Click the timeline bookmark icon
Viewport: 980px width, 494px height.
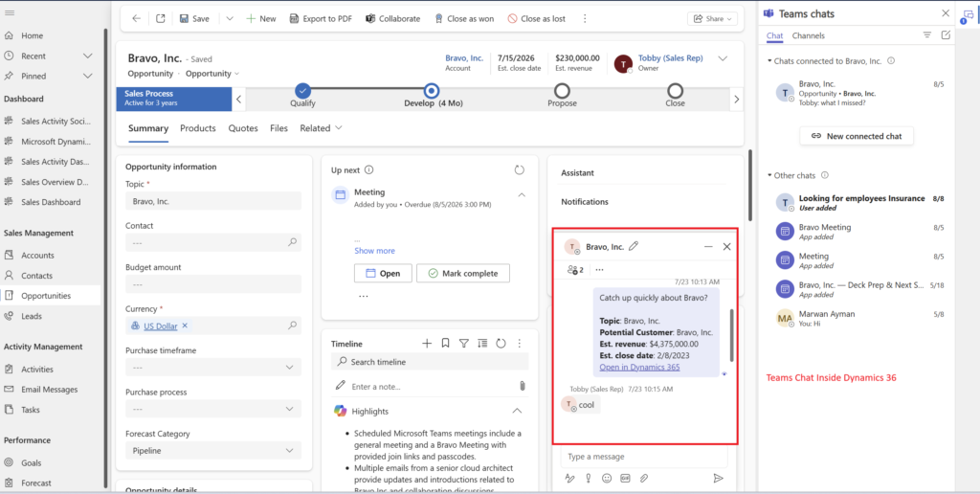[445, 344]
